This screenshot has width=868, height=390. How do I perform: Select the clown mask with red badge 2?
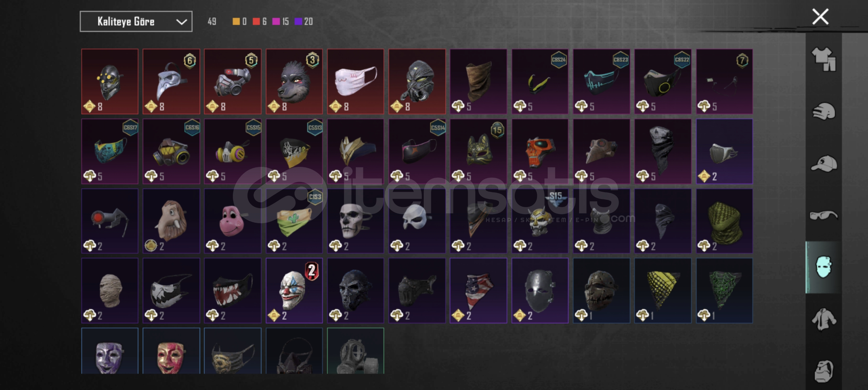[294, 290]
